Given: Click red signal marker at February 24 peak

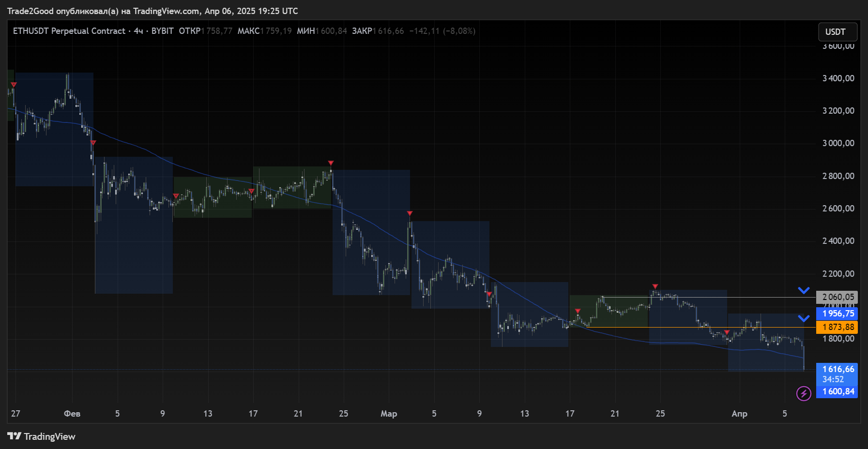Looking at the screenshot, I should (x=331, y=163).
